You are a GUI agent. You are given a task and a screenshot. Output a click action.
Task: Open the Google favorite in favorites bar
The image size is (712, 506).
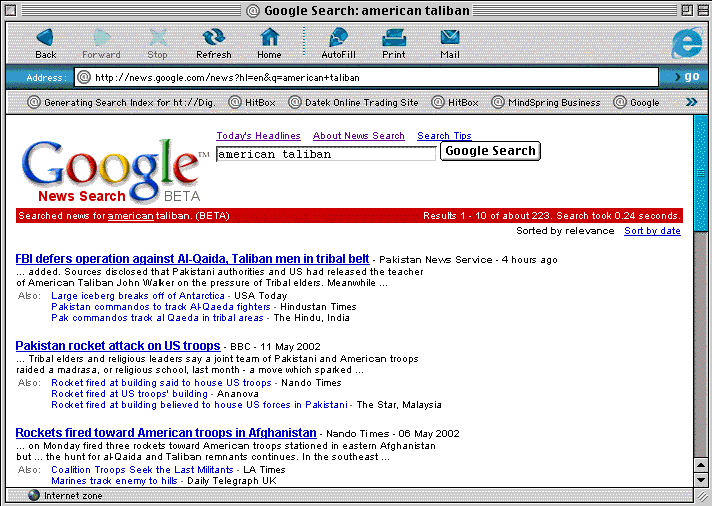coord(636,102)
